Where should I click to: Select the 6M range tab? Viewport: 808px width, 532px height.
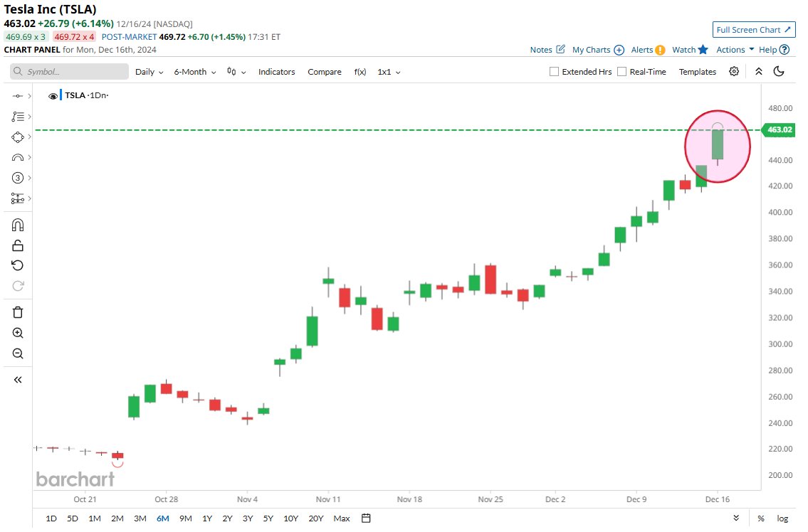[x=163, y=518]
